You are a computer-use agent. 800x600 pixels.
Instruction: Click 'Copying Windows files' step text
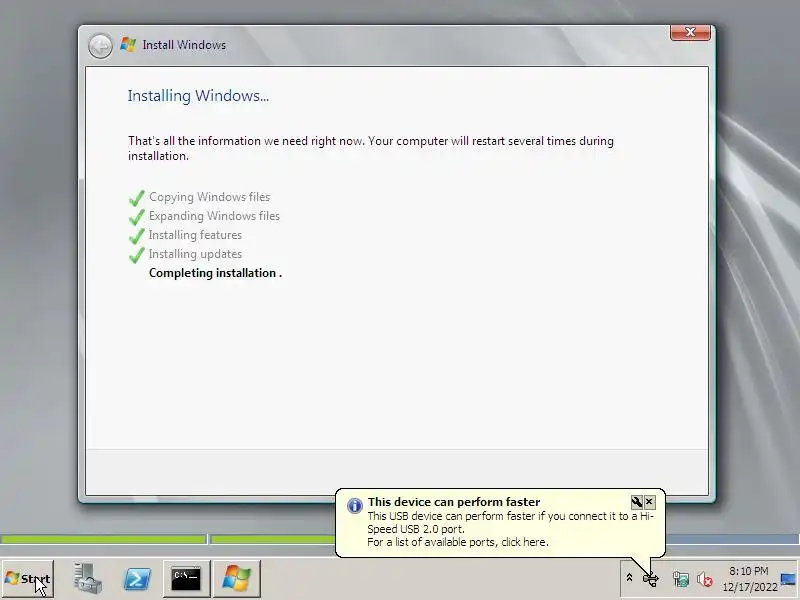coord(209,197)
